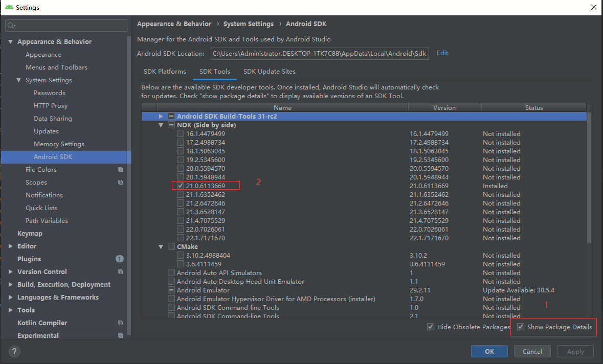Collapse the NDK (Side by side) group
This screenshot has width=603, height=364.
coord(161,125)
